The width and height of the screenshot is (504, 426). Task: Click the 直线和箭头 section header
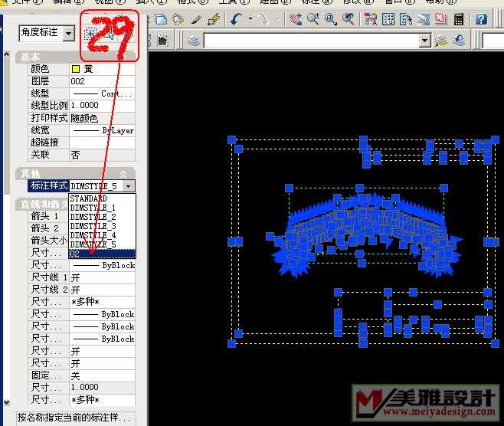[44, 204]
